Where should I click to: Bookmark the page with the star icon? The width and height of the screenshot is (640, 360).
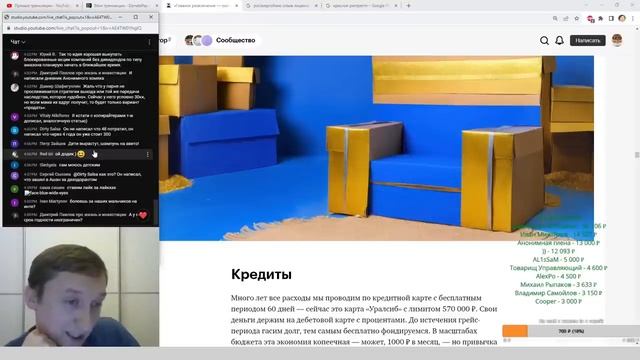[x=576, y=18]
